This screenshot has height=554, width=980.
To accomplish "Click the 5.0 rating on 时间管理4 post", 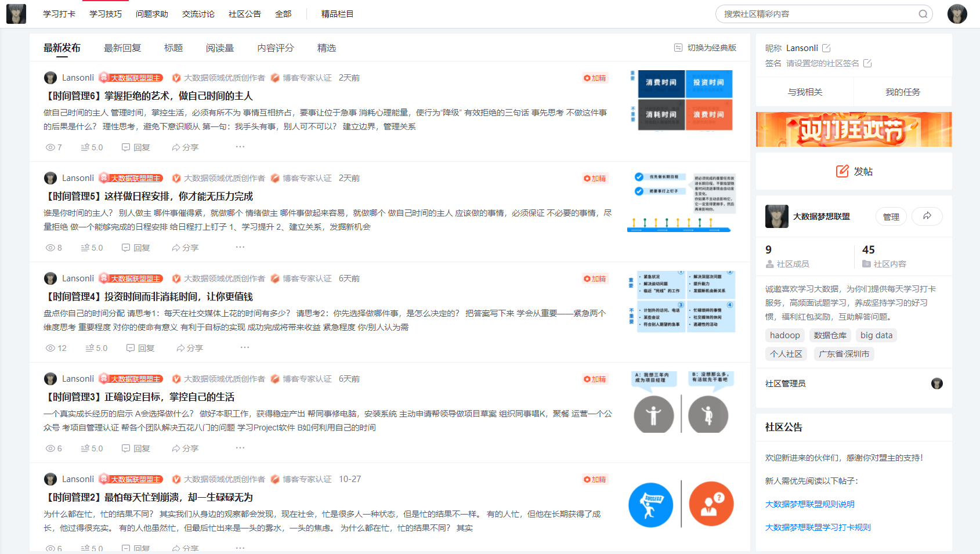I will click(x=96, y=348).
